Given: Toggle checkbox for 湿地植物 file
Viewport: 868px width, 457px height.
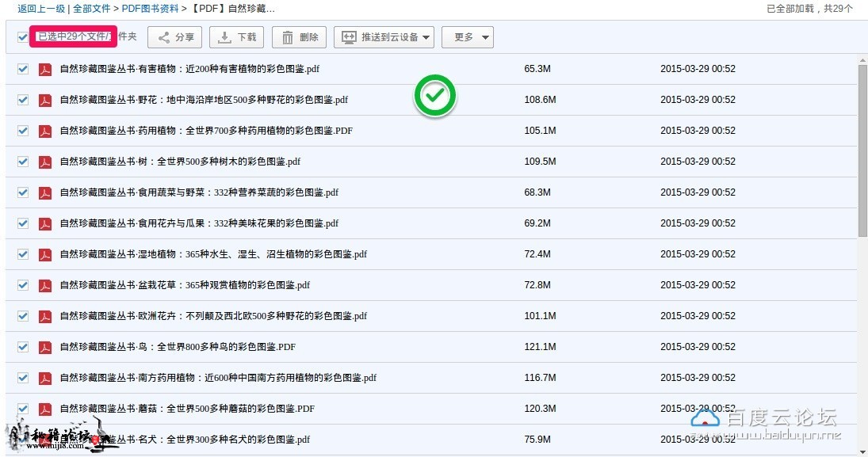Looking at the screenshot, I should pyautogui.click(x=23, y=254).
